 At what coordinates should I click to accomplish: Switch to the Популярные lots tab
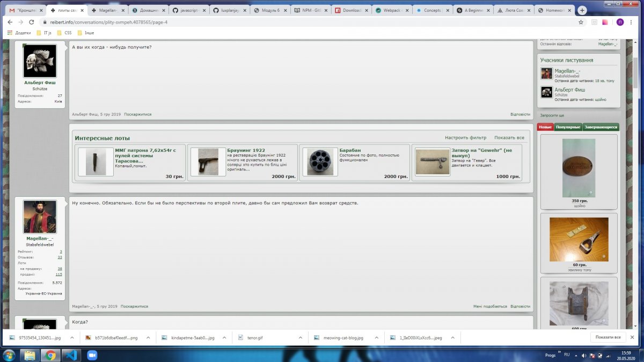(x=568, y=127)
